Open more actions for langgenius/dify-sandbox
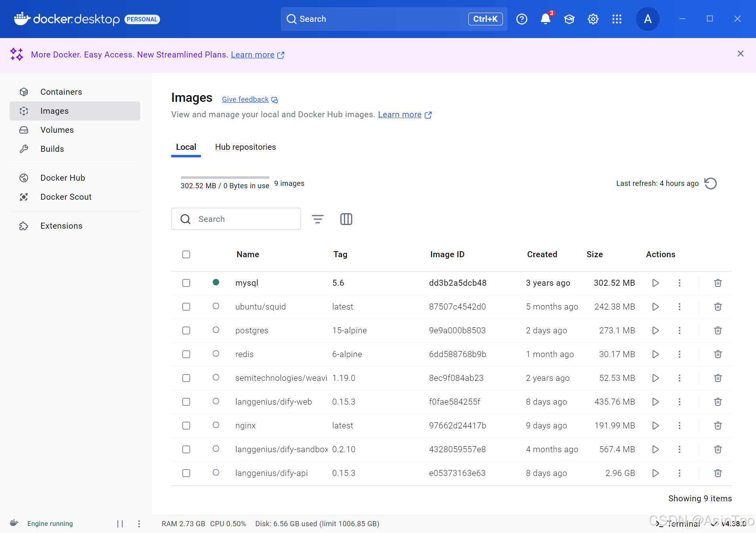 [x=680, y=449]
